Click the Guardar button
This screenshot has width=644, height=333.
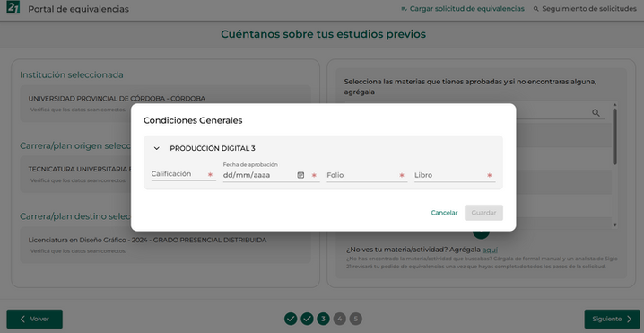tap(483, 213)
